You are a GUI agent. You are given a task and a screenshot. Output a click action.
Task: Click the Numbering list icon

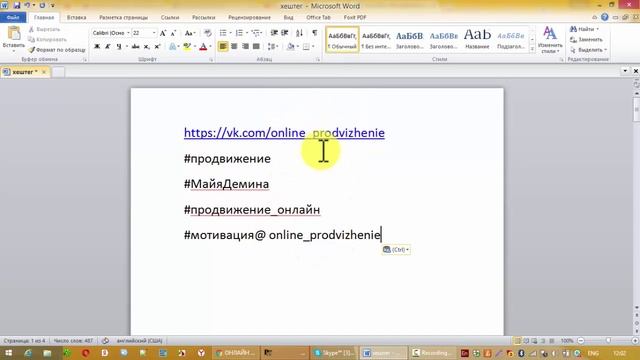tap(239, 33)
